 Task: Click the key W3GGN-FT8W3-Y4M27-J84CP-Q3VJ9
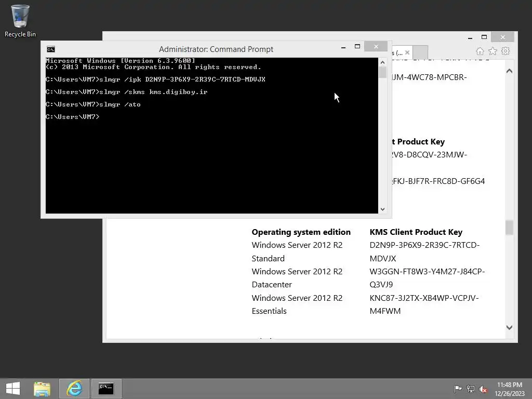427,278
